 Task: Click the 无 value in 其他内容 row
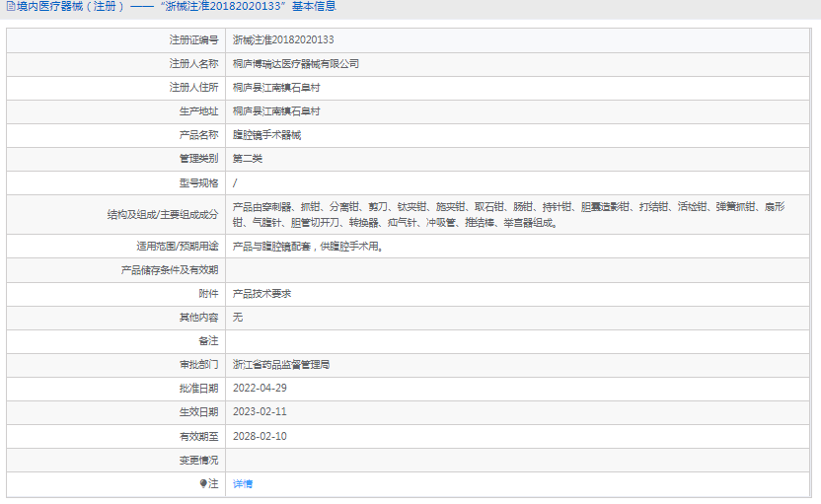click(237, 318)
